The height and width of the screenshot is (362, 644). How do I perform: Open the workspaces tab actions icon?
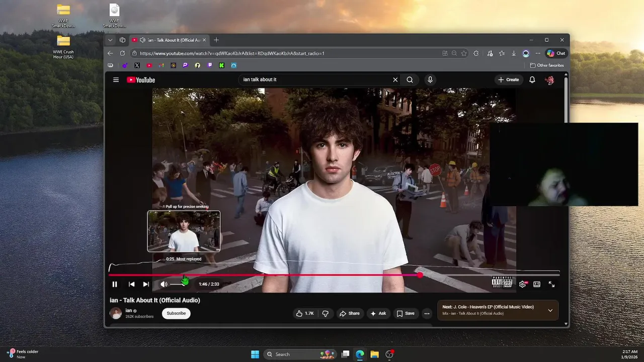tap(122, 40)
